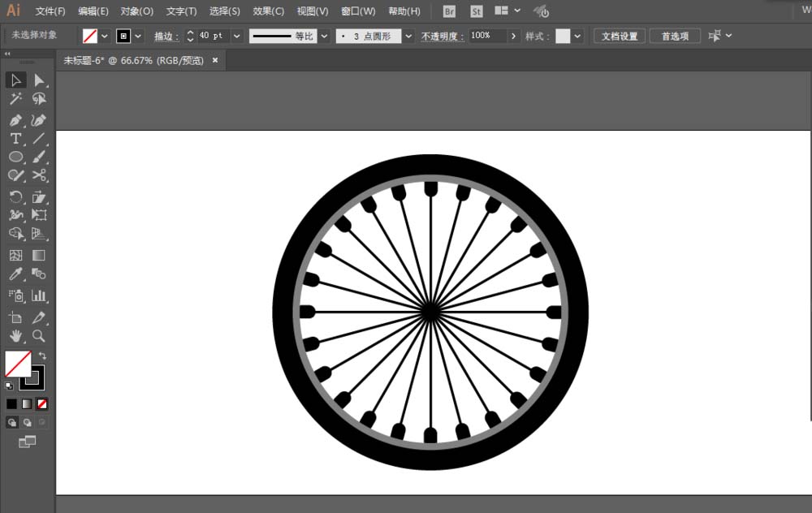Select the Eyedropper tool

[x=15, y=274]
